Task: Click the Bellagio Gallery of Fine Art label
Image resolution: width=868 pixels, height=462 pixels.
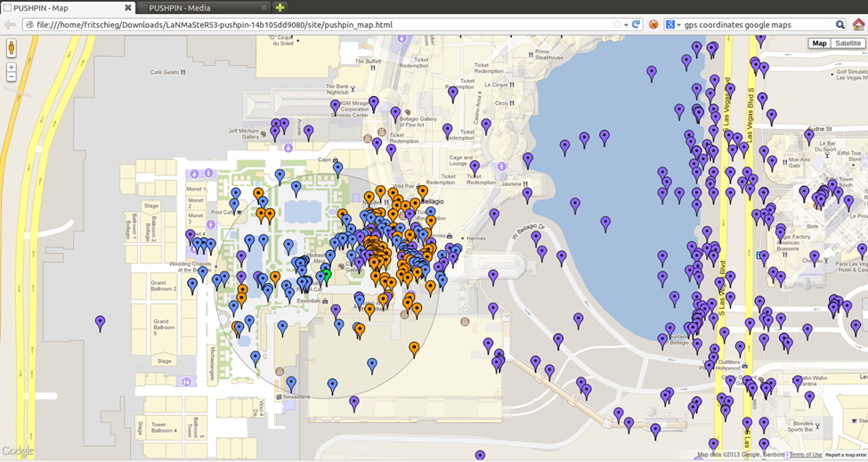Action: click(418, 122)
